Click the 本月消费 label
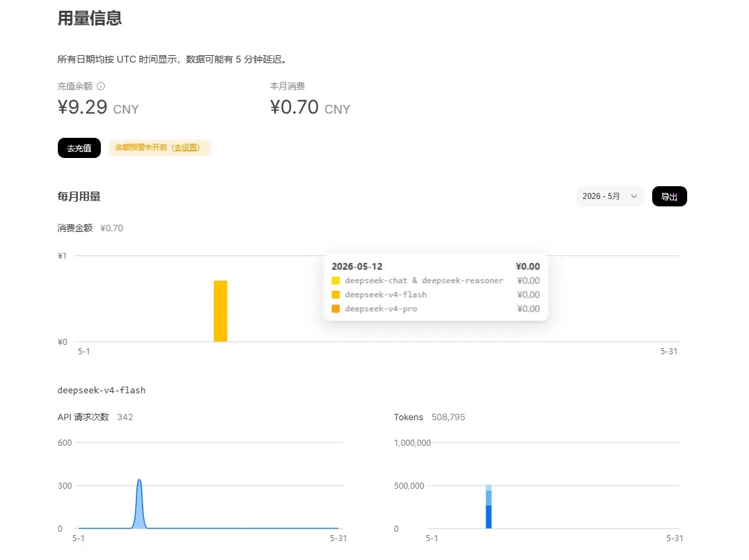Image resolution: width=749 pixels, height=560 pixels. 287,86
